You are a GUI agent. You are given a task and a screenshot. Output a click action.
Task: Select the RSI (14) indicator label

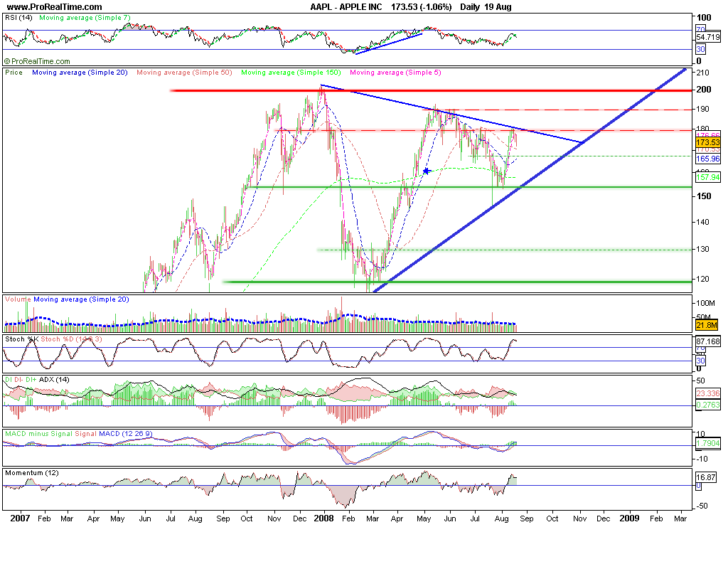point(19,18)
